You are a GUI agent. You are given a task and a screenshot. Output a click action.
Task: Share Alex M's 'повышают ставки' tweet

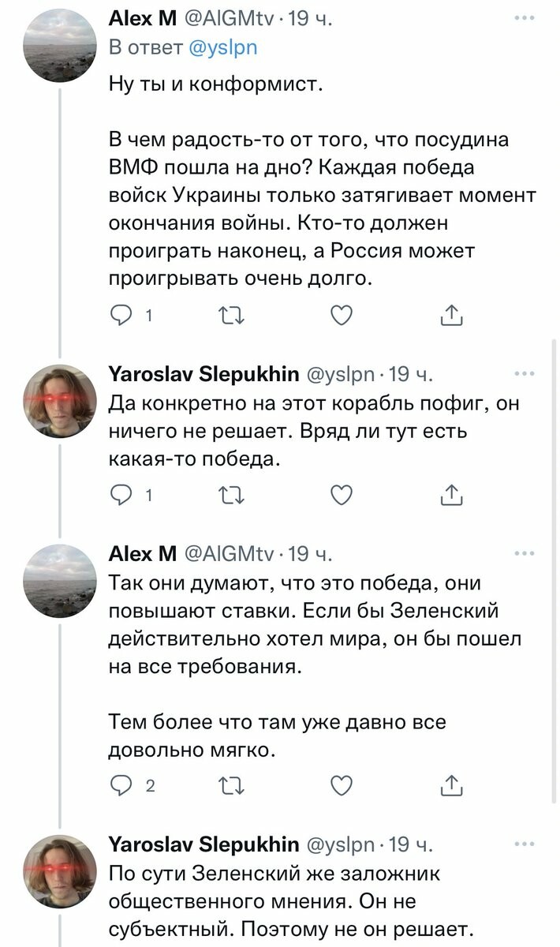tap(450, 786)
